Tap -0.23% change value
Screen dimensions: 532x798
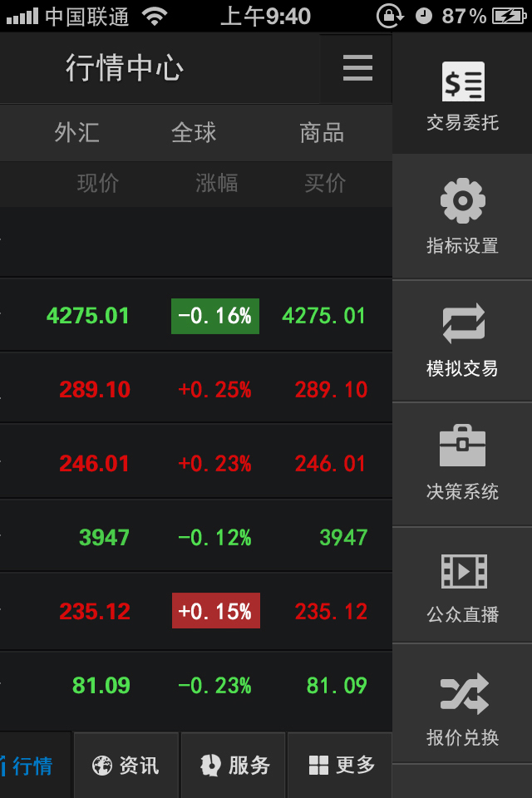click(214, 686)
